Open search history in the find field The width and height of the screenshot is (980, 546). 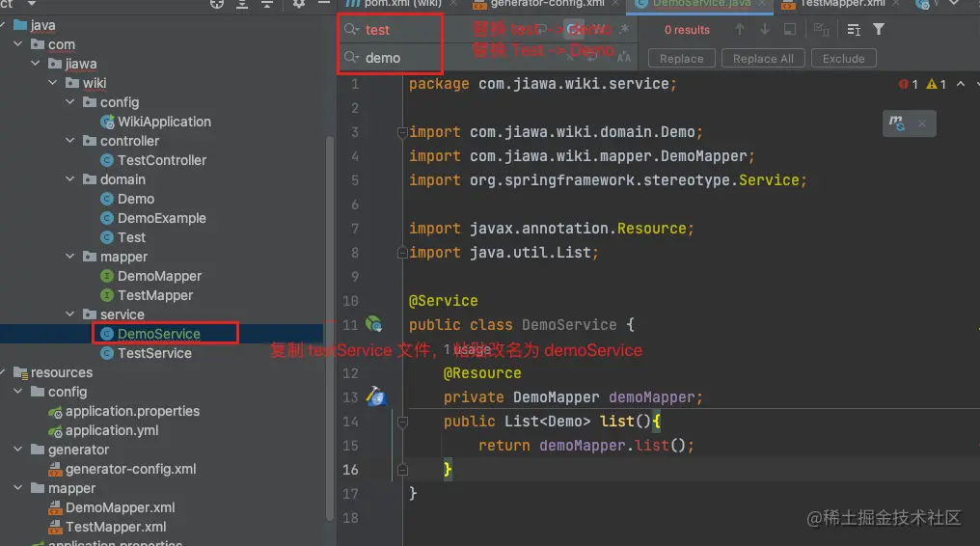pos(352,29)
